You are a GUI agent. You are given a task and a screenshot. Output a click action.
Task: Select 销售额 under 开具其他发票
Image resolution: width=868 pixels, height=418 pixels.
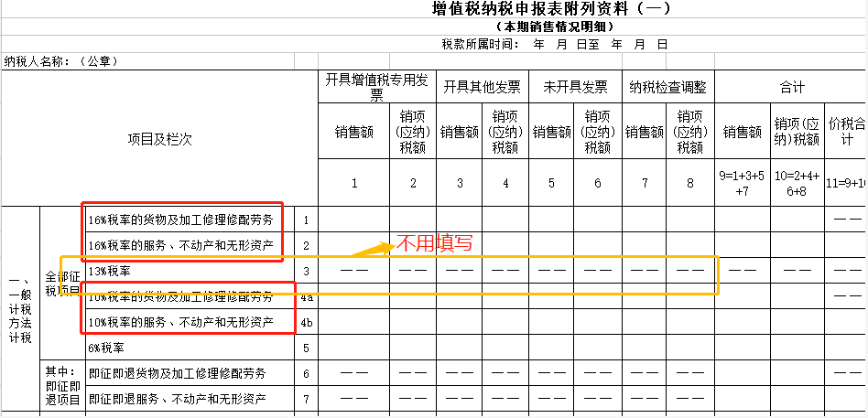coord(460,132)
